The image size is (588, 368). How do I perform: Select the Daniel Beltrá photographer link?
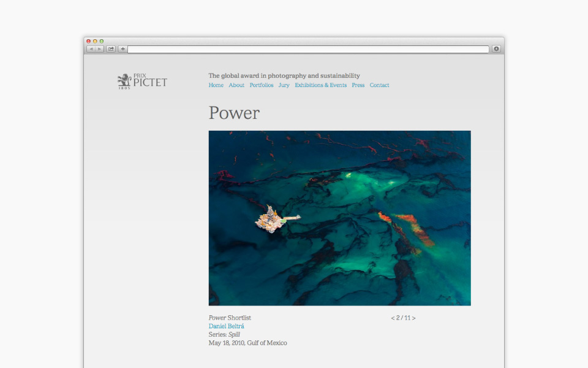point(227,326)
